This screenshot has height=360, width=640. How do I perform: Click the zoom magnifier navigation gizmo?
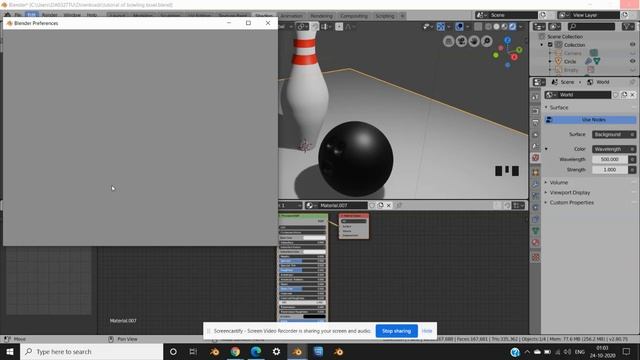487,41
